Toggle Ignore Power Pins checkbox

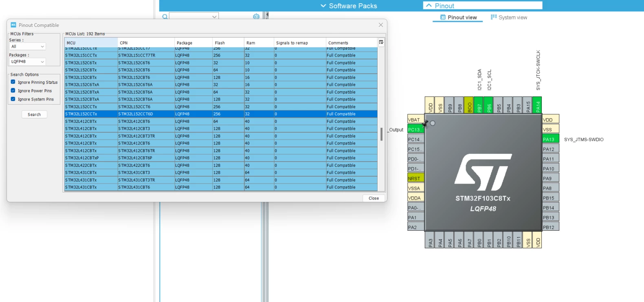coord(13,90)
